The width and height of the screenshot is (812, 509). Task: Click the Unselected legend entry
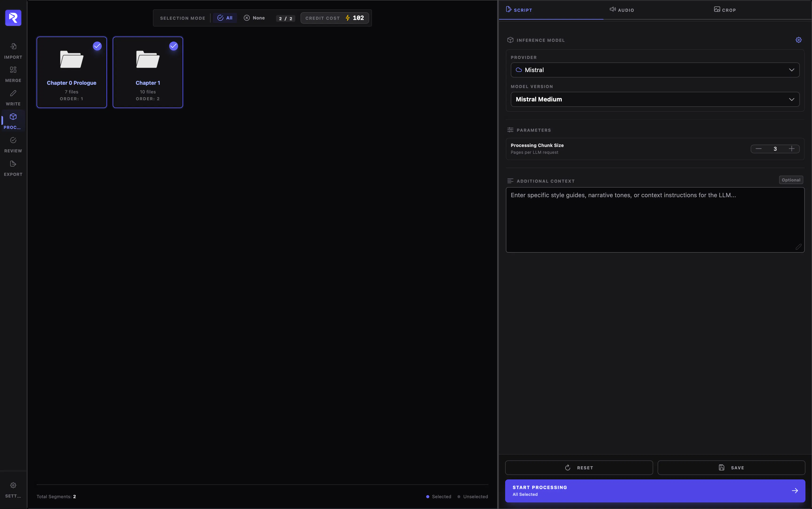[x=472, y=497]
